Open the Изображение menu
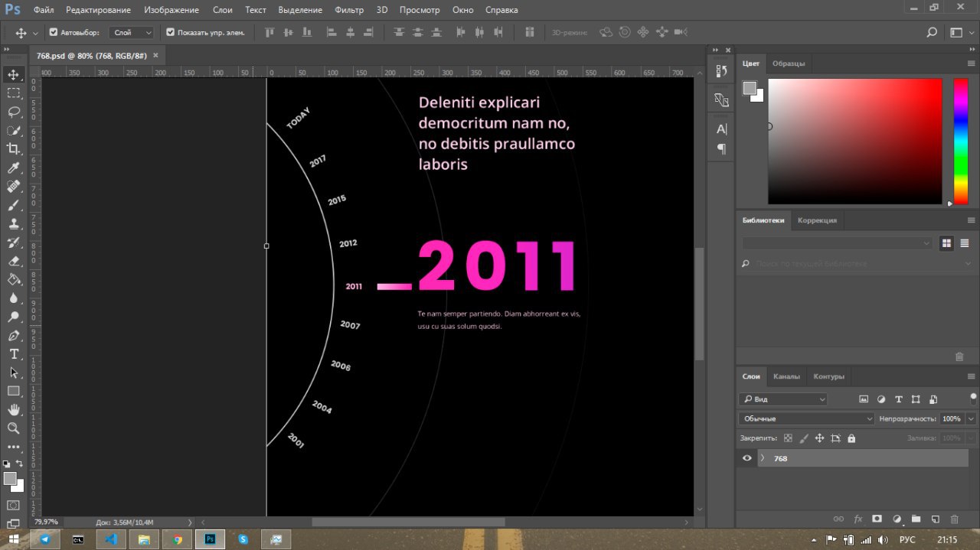The height and width of the screenshot is (550, 980). click(171, 10)
